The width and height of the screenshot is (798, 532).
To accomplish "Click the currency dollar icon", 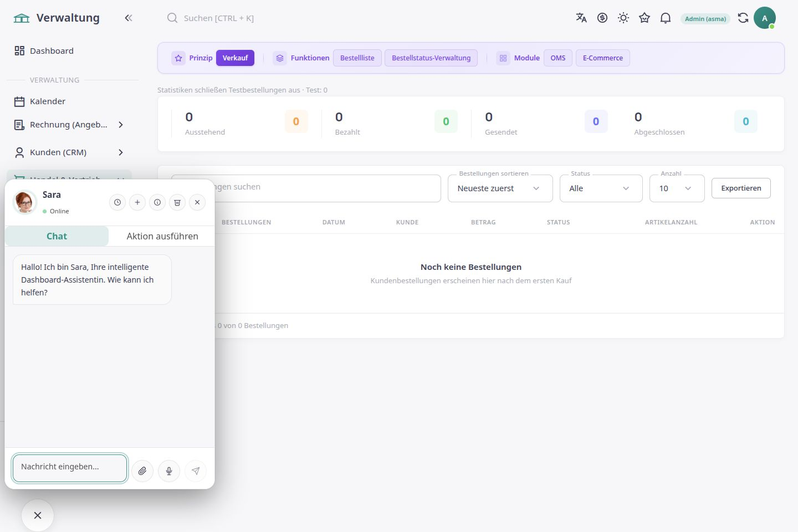I will [602, 18].
